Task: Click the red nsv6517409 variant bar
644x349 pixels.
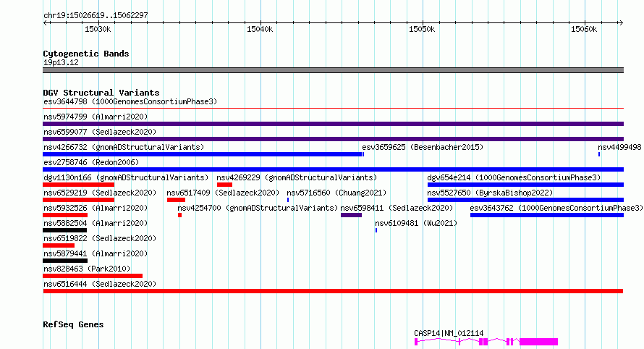Action: [177, 200]
